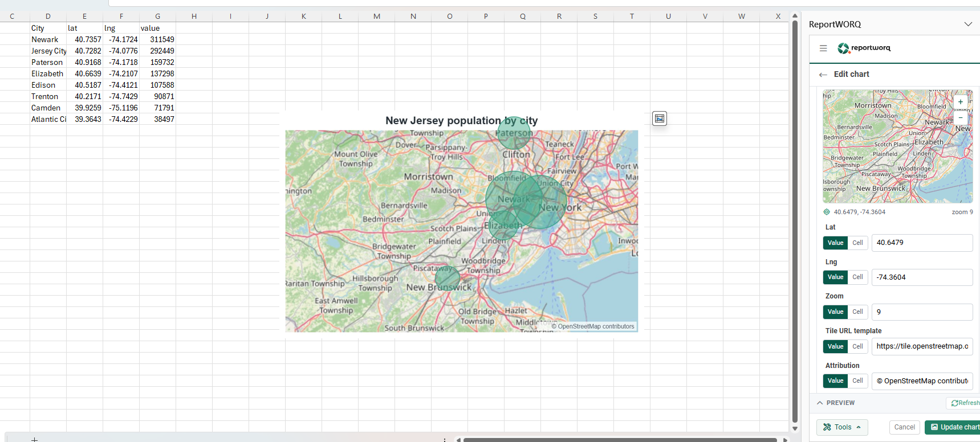Select the value cell 38497

(157, 119)
